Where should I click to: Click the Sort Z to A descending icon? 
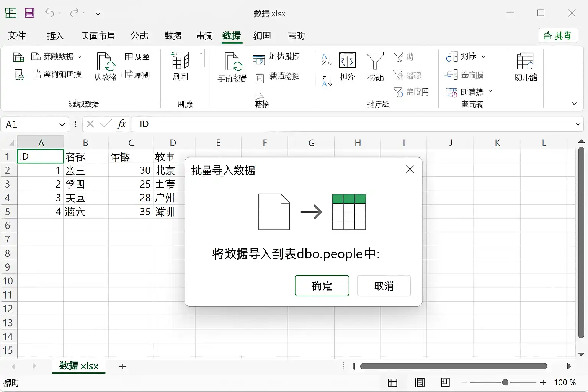[x=327, y=81]
